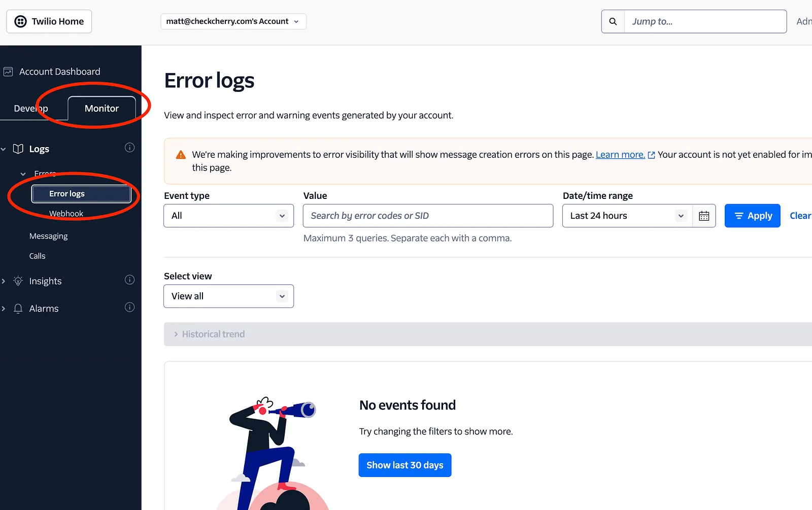Image resolution: width=812 pixels, height=510 pixels.
Task: Click the Account Dashboard icon
Action: coord(8,72)
